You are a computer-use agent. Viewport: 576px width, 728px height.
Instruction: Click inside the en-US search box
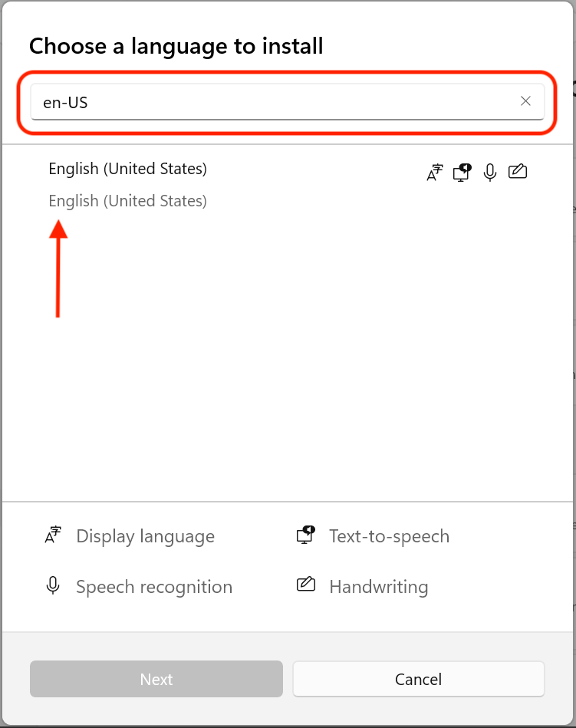(230, 100)
